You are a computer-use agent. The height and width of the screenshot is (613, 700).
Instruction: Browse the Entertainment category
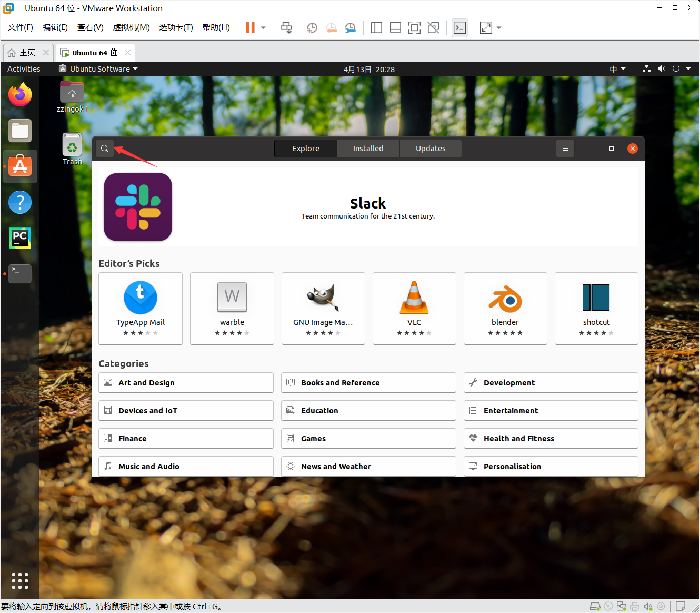pos(551,411)
